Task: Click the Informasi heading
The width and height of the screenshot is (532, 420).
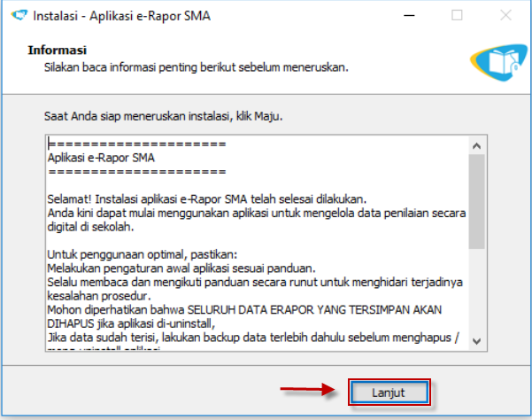Action: (x=57, y=51)
